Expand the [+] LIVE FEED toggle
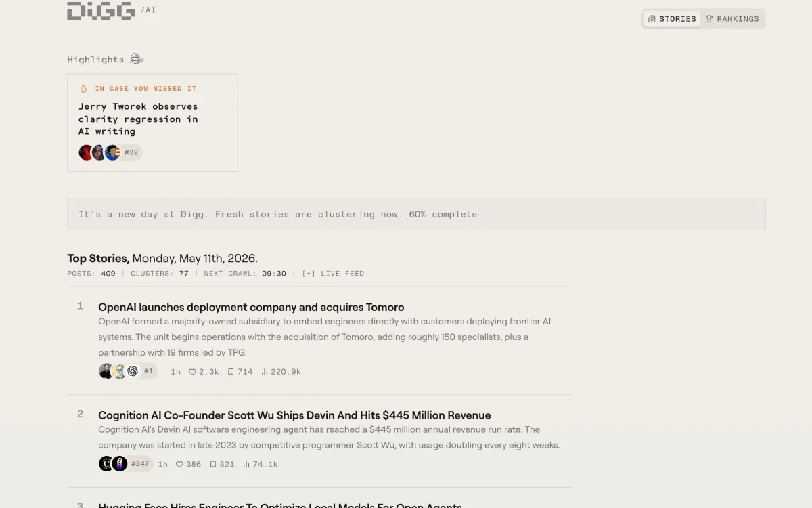The image size is (812, 508). 333,274
